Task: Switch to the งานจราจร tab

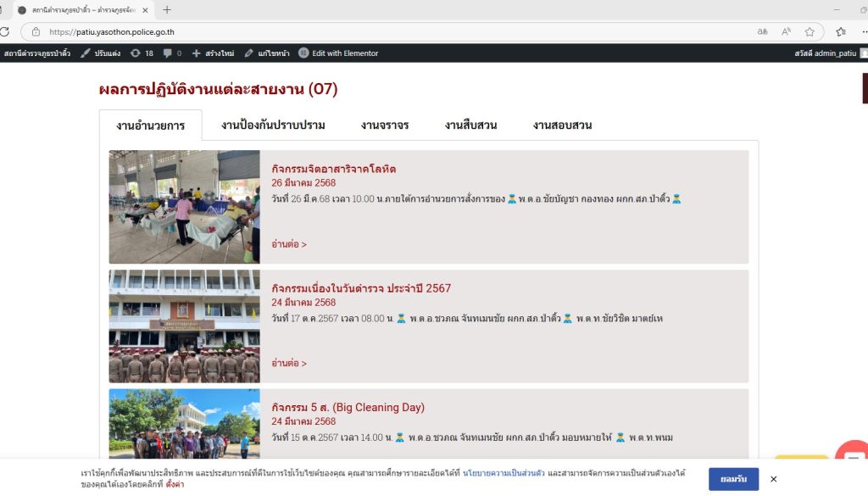Action: [x=384, y=125]
